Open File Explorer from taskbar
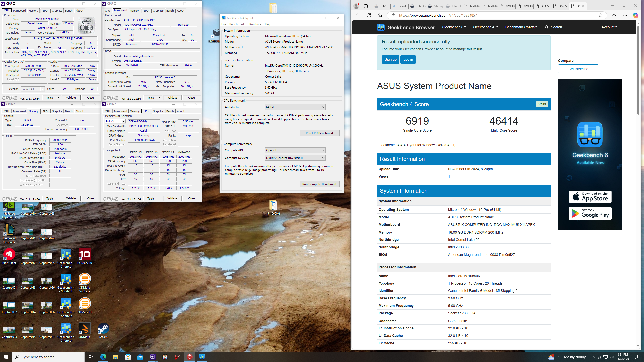The height and width of the screenshot is (362, 644). click(115, 357)
